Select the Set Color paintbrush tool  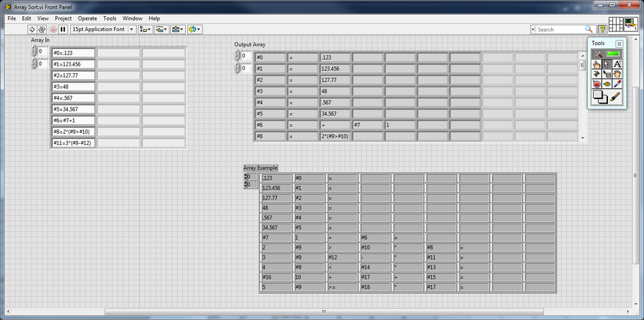click(x=615, y=97)
